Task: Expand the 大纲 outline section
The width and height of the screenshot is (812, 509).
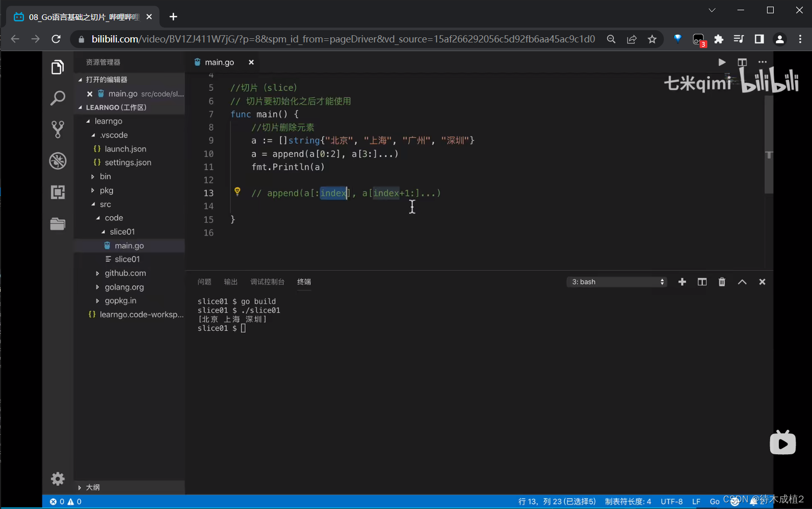Action: pyautogui.click(x=129, y=488)
